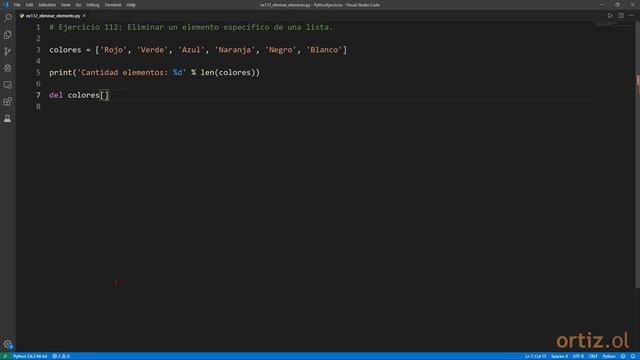Open the notifications bell in the status bar
Screen dimensions: 640x360
[633, 356]
